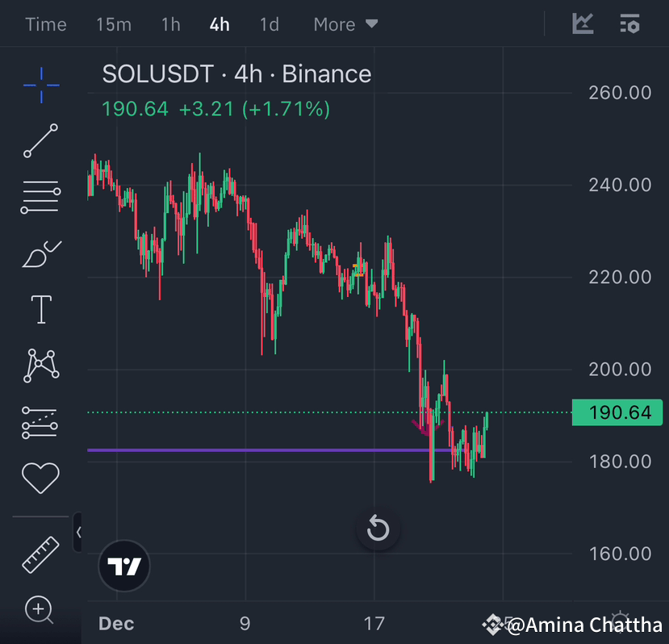Screen dimensions: 669x644
Task: Toggle the heart emoji drawing tool
Action: [x=40, y=478]
